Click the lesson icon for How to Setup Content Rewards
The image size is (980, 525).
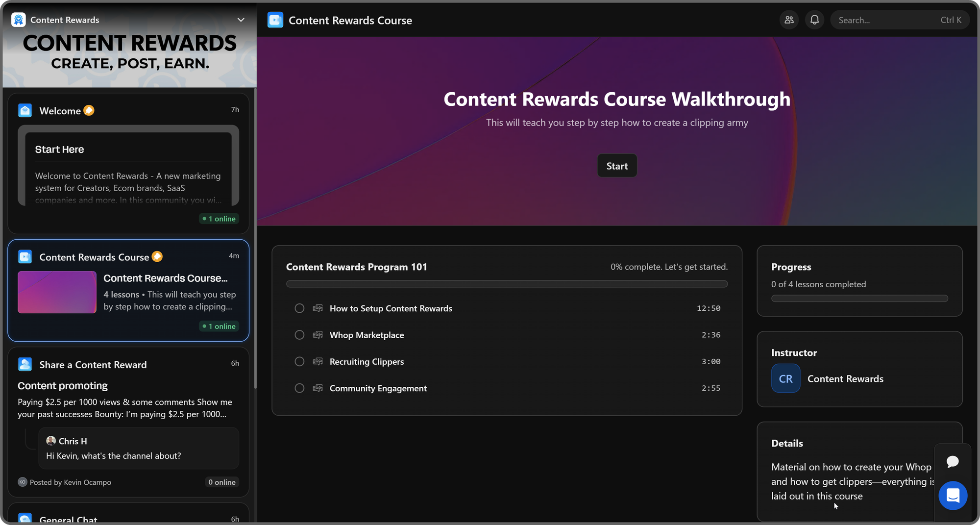pos(318,308)
